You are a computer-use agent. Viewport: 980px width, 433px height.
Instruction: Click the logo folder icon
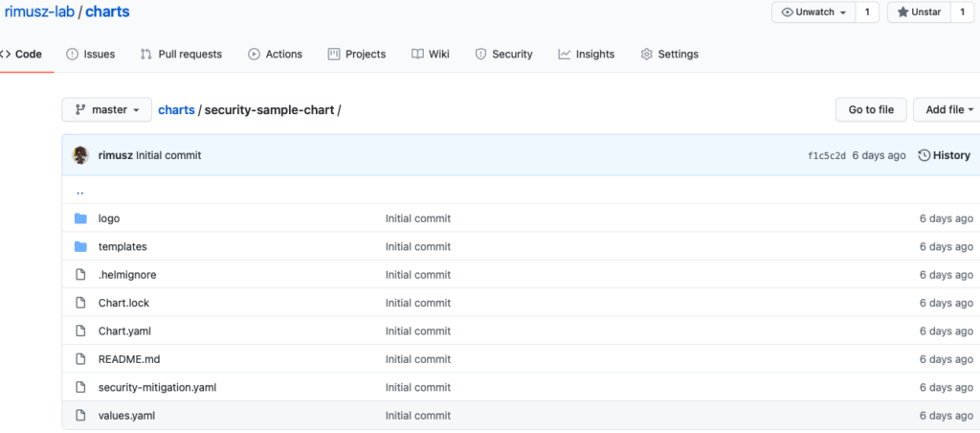80,218
